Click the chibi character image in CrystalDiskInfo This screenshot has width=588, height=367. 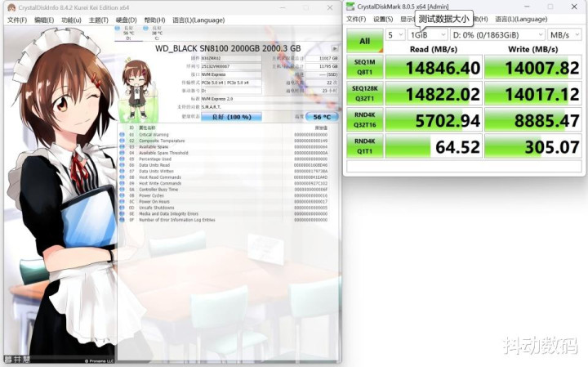(136, 88)
